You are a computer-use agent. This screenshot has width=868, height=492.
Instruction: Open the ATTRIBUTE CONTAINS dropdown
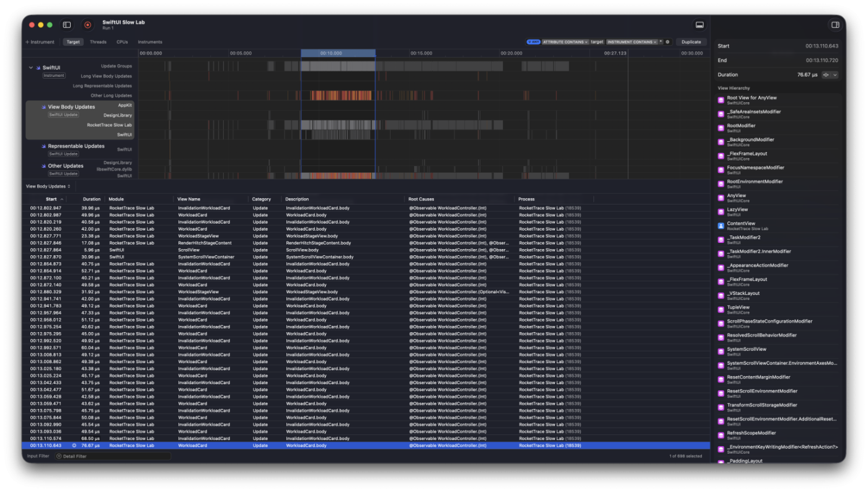point(565,42)
